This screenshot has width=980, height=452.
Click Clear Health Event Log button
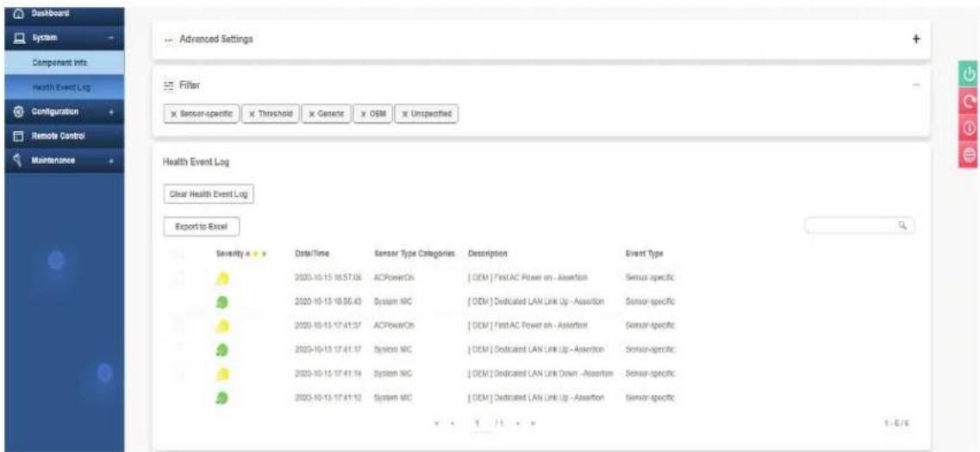(x=209, y=194)
